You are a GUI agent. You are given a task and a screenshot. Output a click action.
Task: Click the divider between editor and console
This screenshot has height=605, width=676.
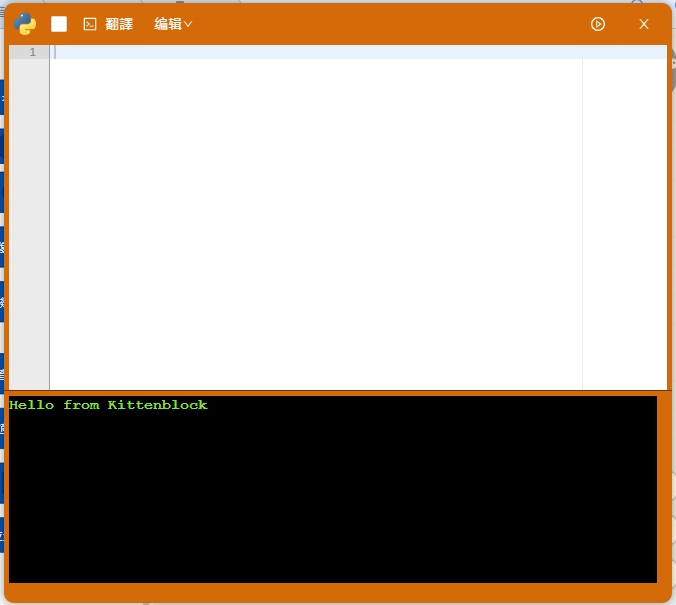(338, 392)
